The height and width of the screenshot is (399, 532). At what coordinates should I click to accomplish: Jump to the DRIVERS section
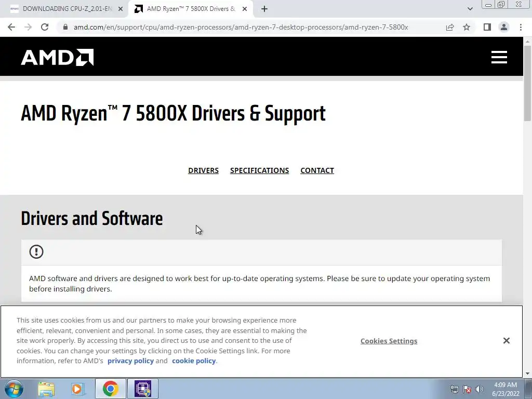pyautogui.click(x=203, y=170)
